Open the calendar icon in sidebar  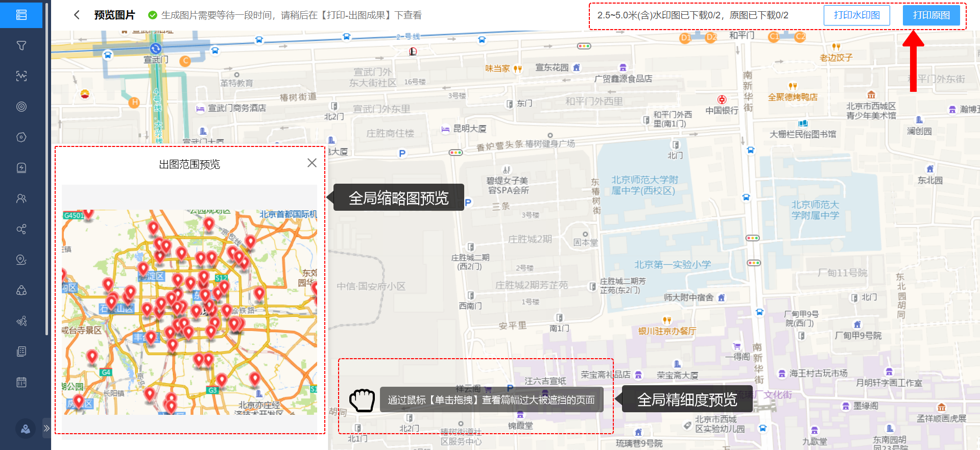pos(21,382)
